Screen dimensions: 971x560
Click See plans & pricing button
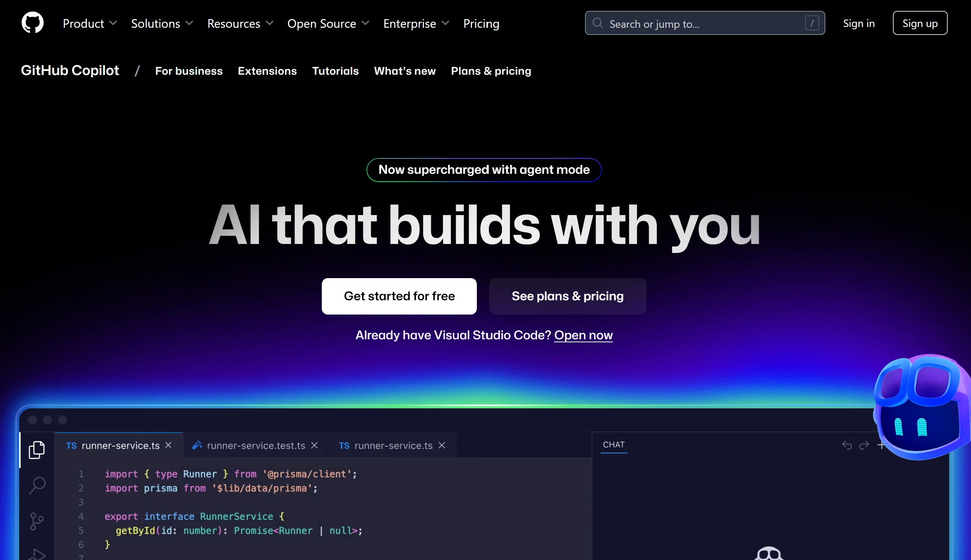coord(567,296)
